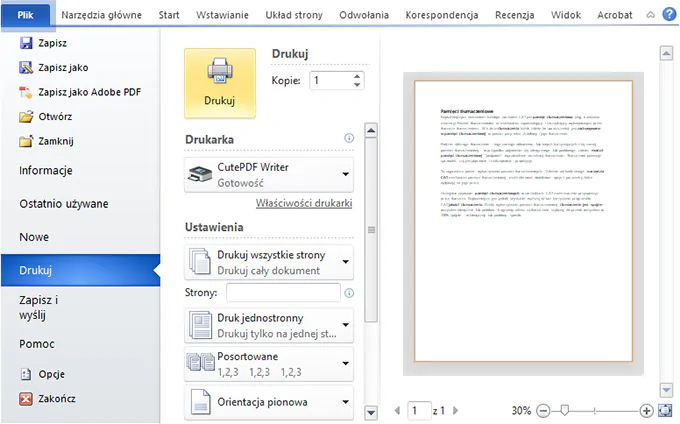The height and width of the screenshot is (424, 680).
Task: Click the Otwórz folder icon
Action: tap(26, 116)
